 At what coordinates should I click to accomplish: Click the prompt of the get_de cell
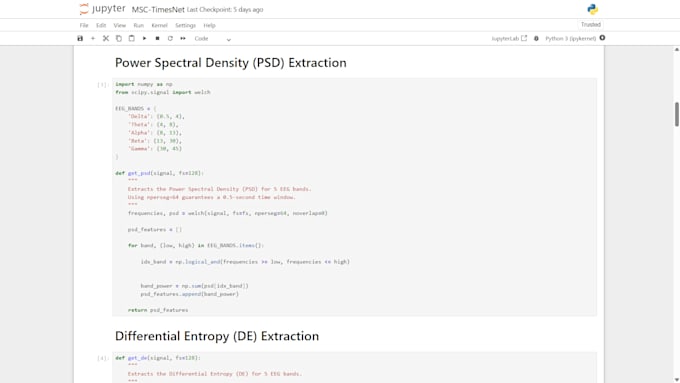(x=103, y=358)
